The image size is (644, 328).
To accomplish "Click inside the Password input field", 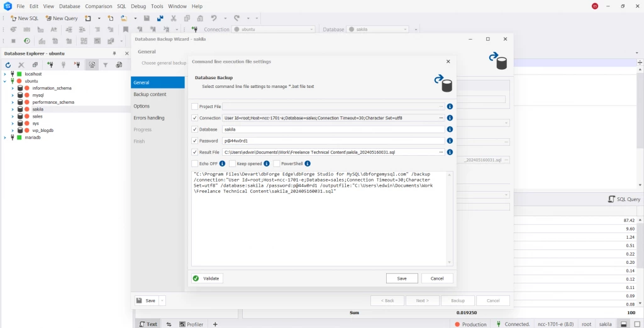I will [x=333, y=141].
